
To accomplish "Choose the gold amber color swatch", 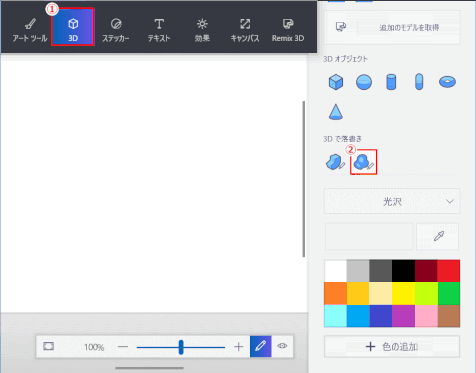I will [358, 293].
